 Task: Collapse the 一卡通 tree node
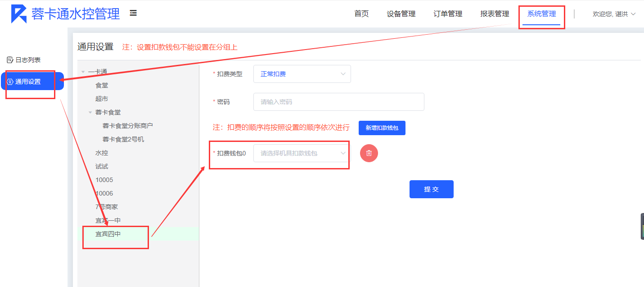pos(83,72)
